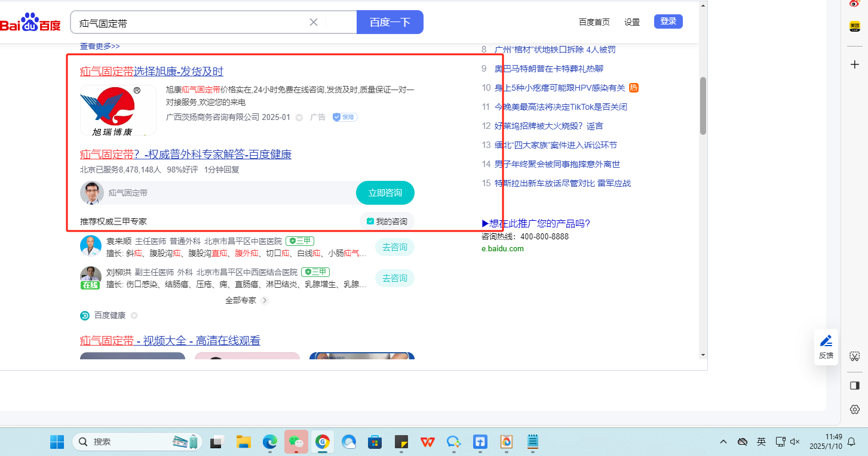The image size is (868, 456).
Task: Click the Baidu logo
Action: click(x=30, y=23)
